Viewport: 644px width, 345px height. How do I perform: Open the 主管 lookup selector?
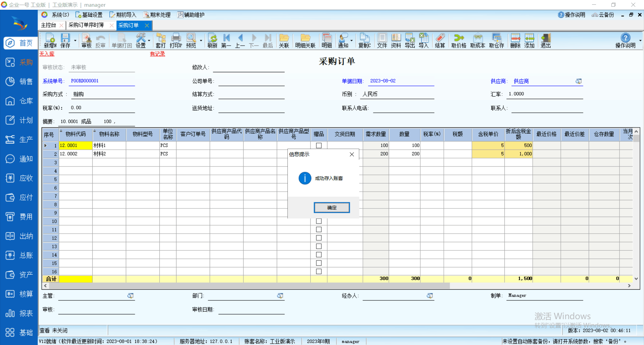(x=130, y=296)
